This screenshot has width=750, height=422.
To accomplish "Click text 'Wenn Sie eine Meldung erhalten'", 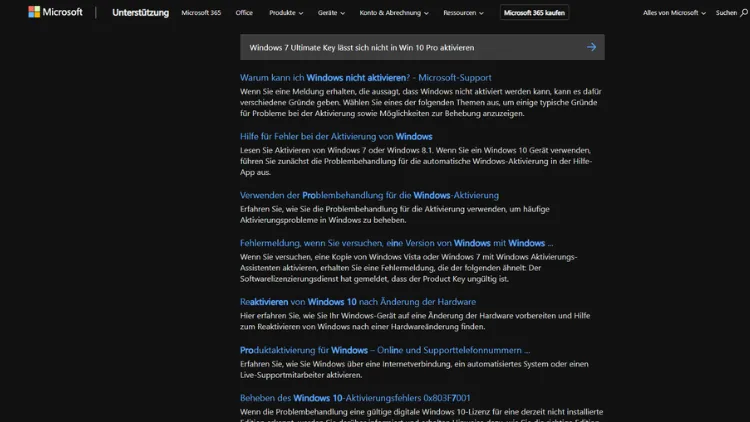I will [x=421, y=102].
